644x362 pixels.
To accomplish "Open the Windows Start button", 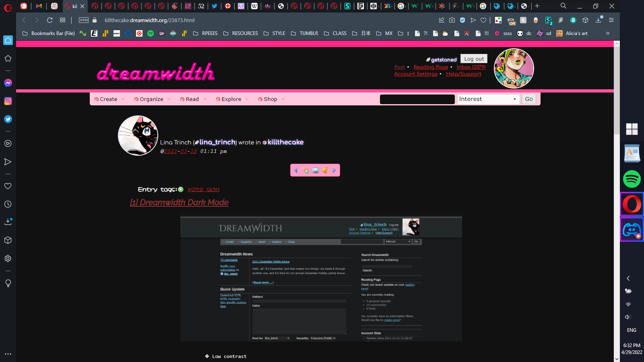I will 632,129.
